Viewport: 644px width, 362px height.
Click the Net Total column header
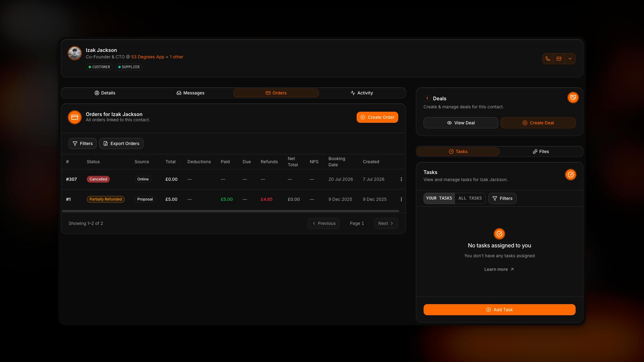pos(293,162)
